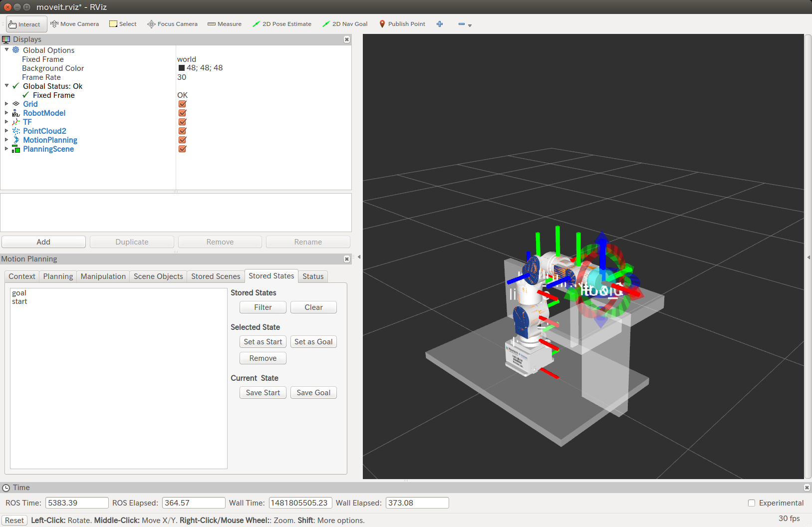Activate the Move Camera tool
This screenshot has width=812, height=527.
click(x=74, y=24)
